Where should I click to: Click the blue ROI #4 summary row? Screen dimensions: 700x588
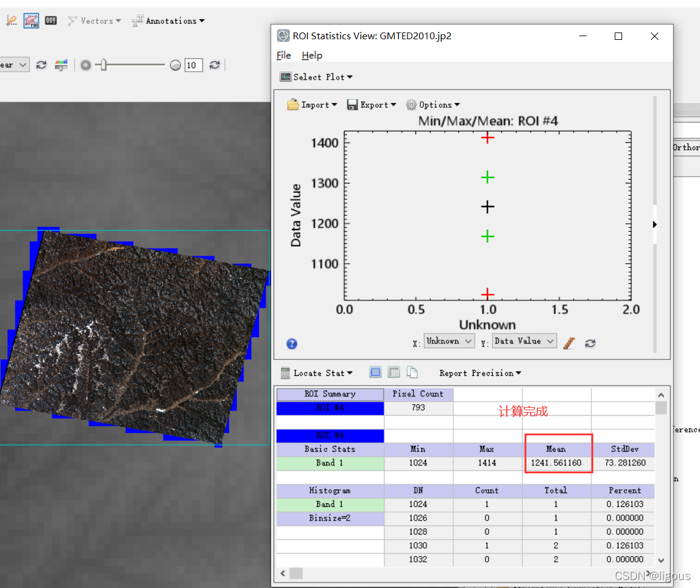[x=330, y=408]
